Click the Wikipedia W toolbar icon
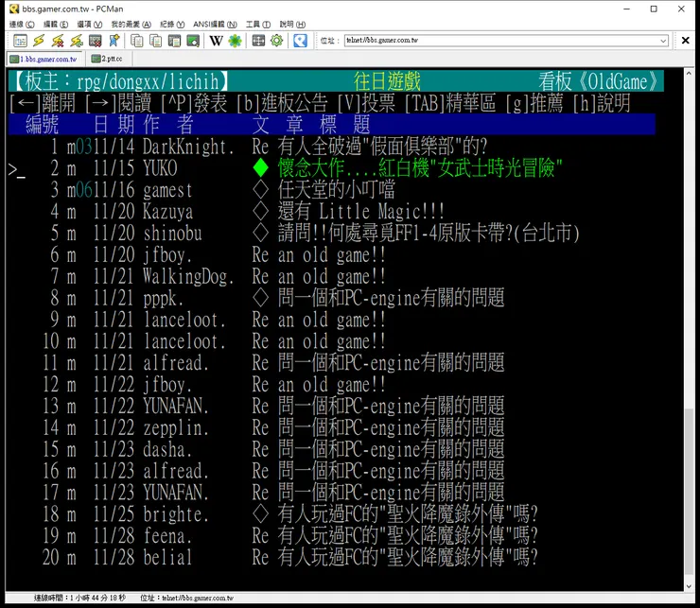The width and height of the screenshot is (700, 608). pos(216,41)
